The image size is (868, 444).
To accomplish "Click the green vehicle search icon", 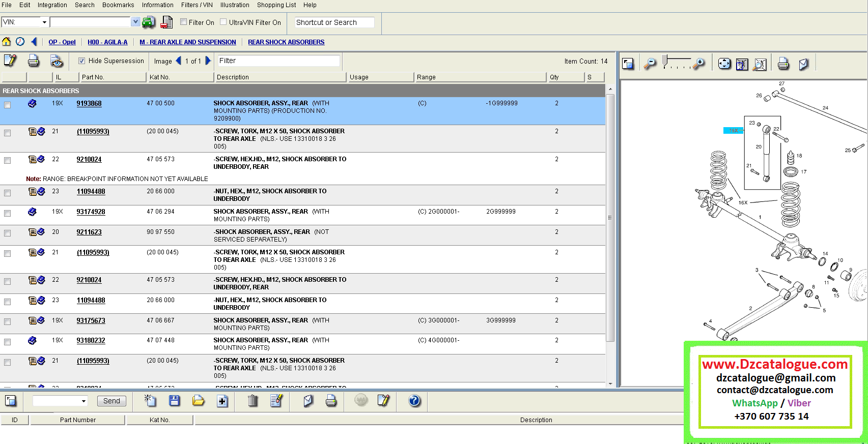I will point(148,22).
